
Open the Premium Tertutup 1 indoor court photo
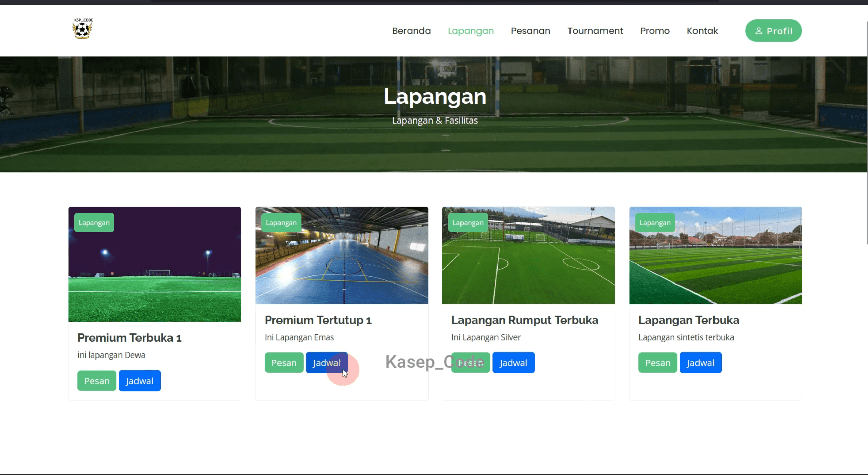point(342,255)
